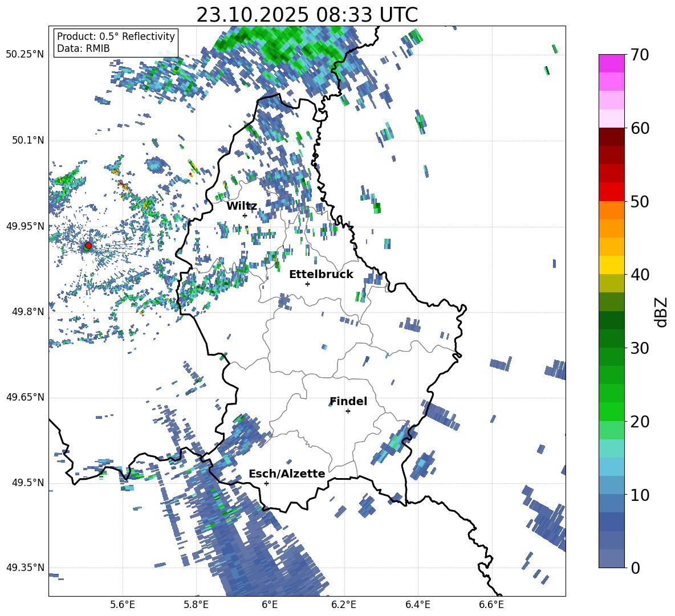Screen dimensions: 675x616
Task: Click the 70 colorbar tick label
Action: [640, 55]
